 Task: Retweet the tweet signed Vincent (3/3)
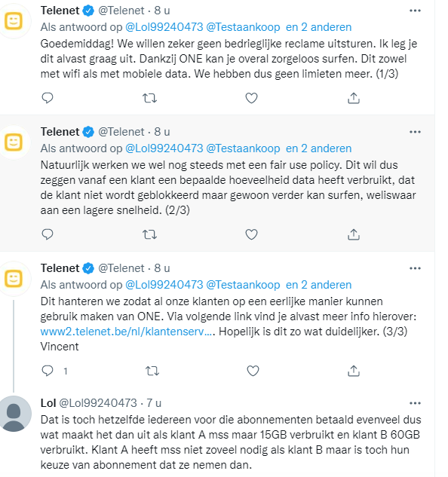click(152, 371)
